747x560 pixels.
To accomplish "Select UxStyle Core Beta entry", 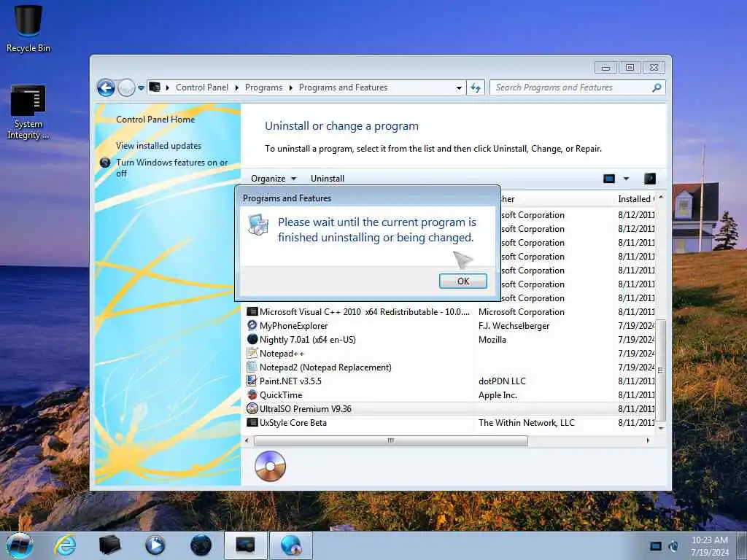I will coord(451,422).
